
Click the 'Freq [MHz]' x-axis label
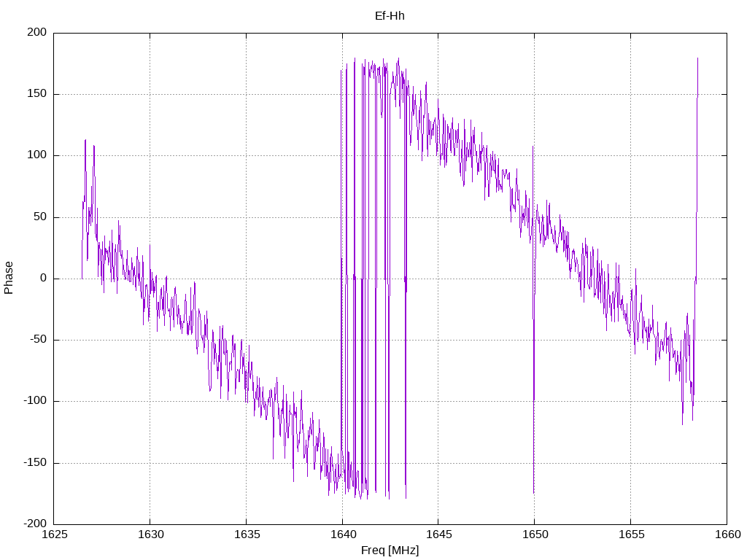click(390, 551)
